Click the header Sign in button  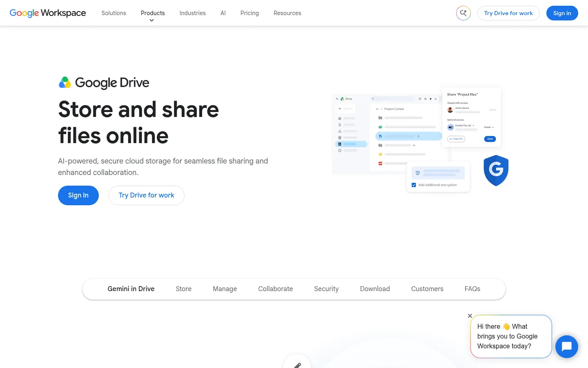pyautogui.click(x=562, y=13)
